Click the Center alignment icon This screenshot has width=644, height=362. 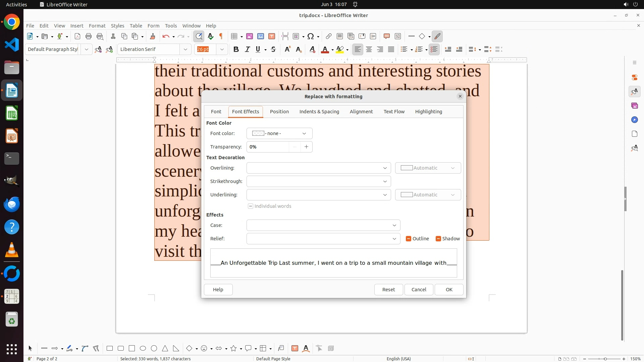point(369,49)
